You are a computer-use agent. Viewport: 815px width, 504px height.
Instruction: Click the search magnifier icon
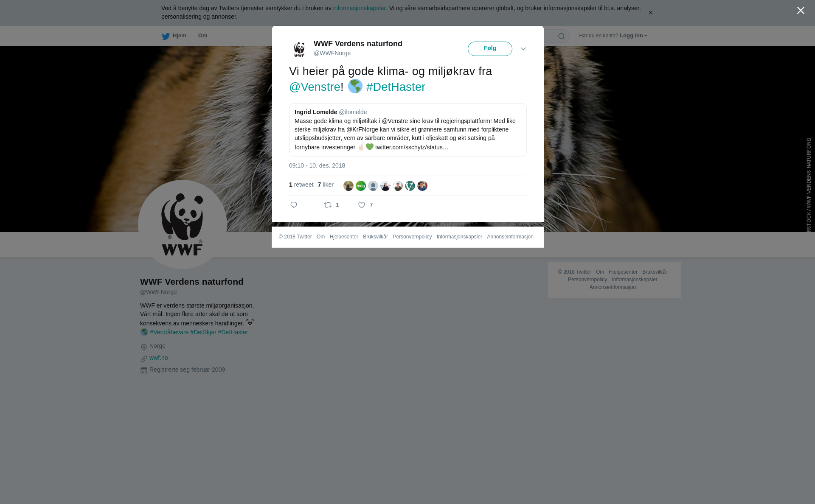coord(561,36)
